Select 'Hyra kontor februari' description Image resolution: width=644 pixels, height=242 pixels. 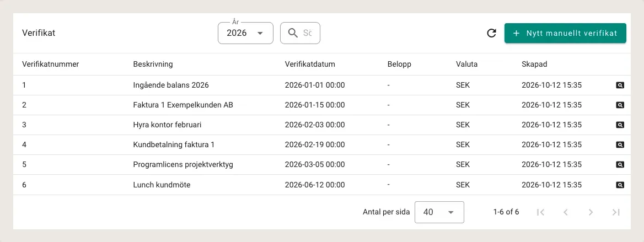[167, 125]
